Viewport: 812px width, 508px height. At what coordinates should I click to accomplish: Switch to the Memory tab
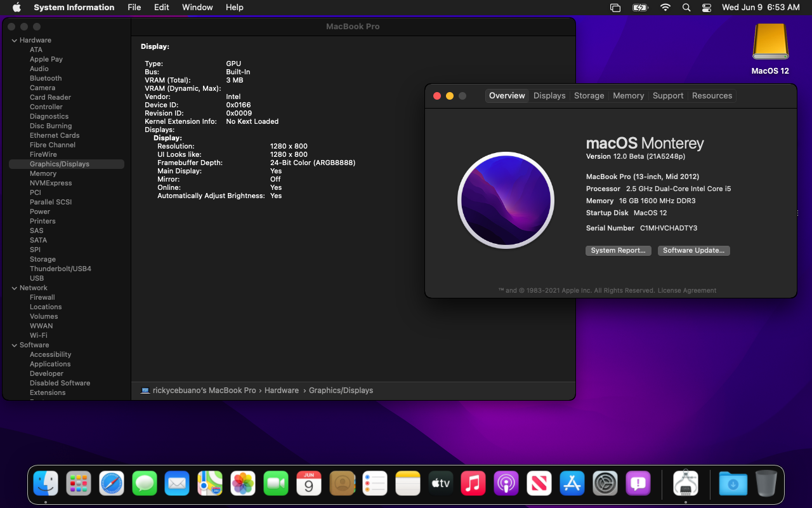point(628,96)
